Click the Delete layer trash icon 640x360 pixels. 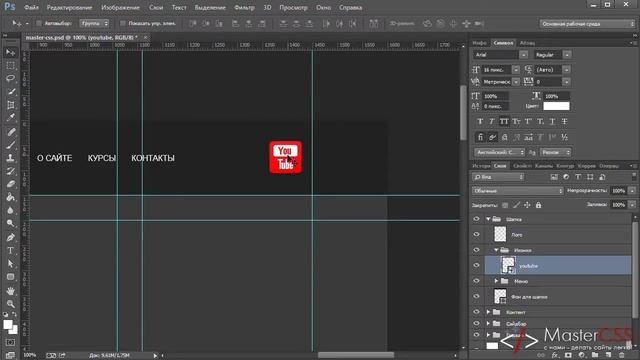click(622, 355)
